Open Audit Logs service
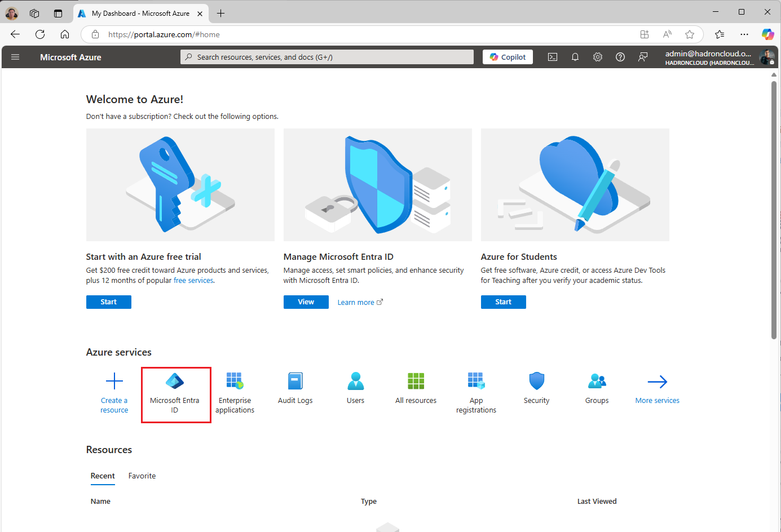This screenshot has width=781, height=532. (295, 388)
